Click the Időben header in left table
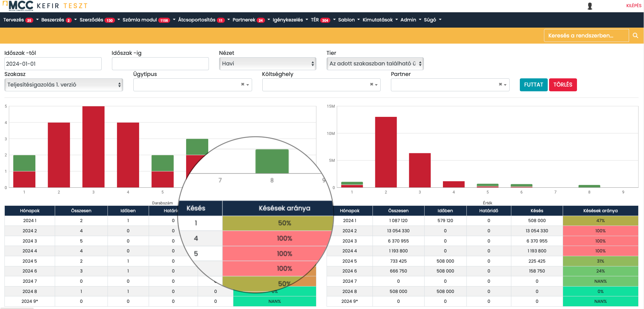This screenshot has height=309, width=644. [128, 211]
